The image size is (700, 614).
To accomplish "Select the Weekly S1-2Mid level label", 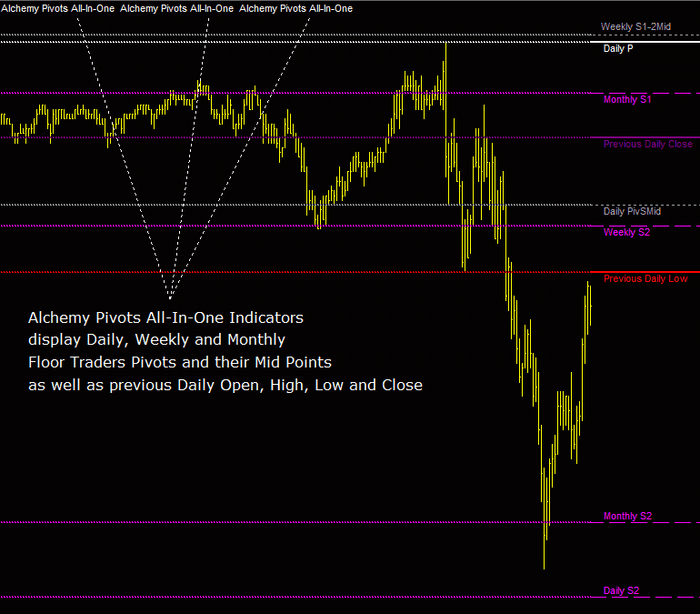I will point(635,26).
